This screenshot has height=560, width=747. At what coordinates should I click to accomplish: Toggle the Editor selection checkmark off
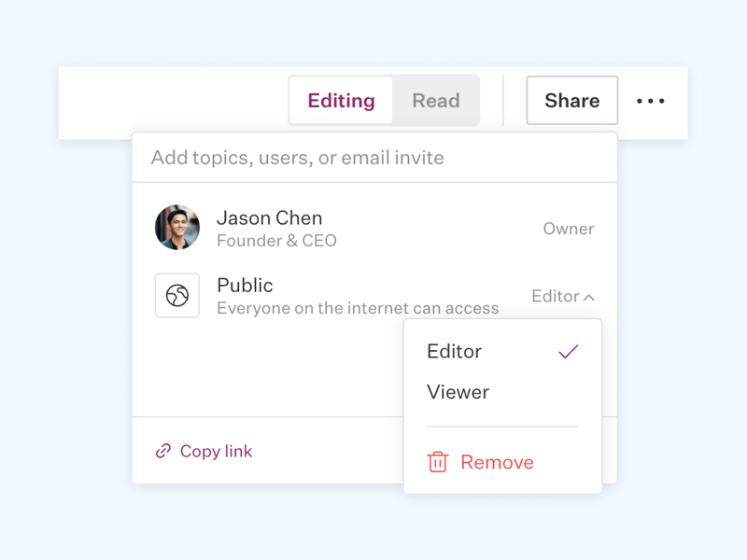[x=568, y=352]
